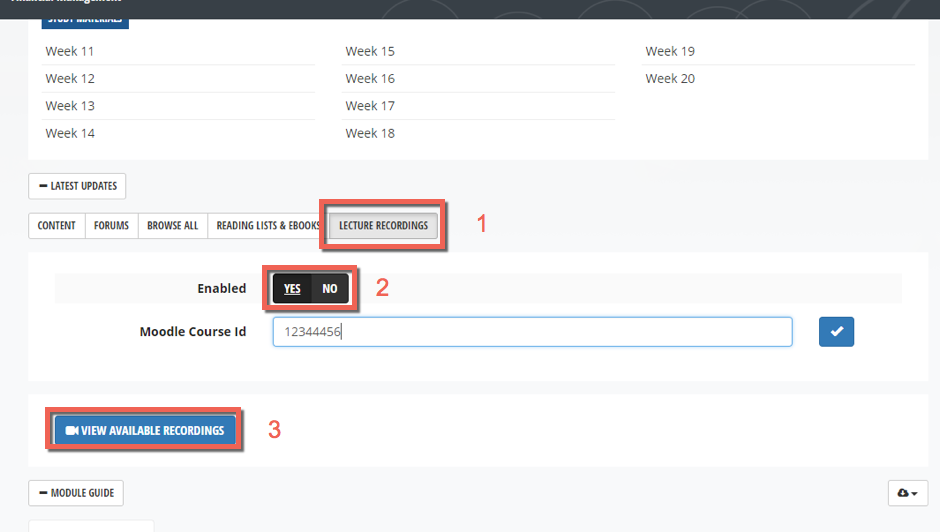Viewport: 940px width, 532px height.
Task: Collapse the Latest Updates section
Action: (77, 186)
